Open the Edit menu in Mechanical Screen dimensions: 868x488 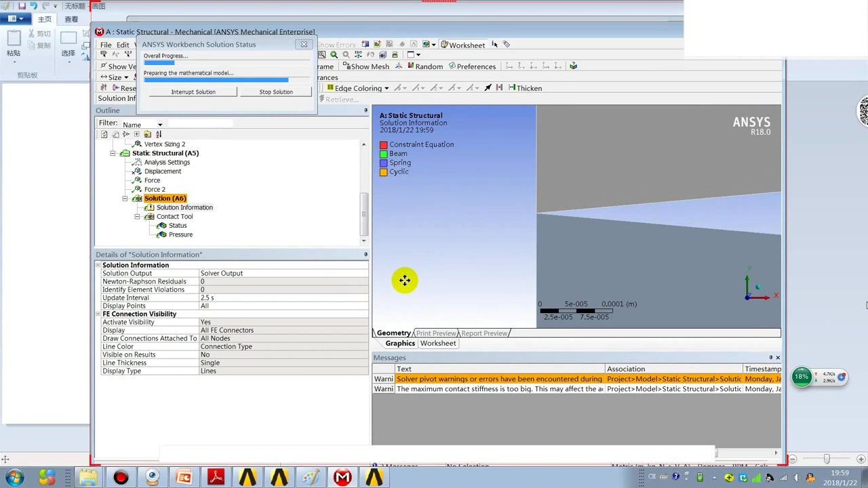click(123, 45)
